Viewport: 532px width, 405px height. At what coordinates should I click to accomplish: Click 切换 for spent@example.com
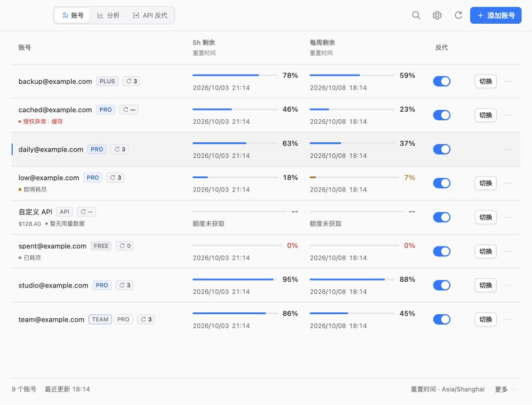click(x=486, y=251)
